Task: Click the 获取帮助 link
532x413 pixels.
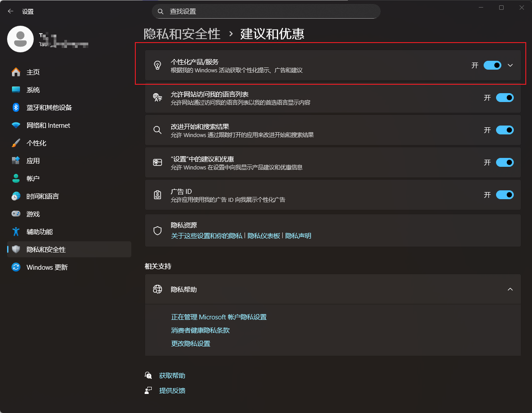Action: [x=172, y=375]
